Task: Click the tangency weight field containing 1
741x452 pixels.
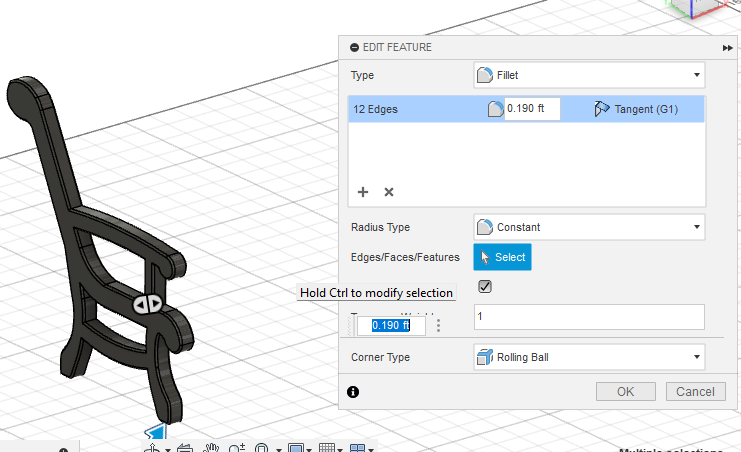Action: 589,317
